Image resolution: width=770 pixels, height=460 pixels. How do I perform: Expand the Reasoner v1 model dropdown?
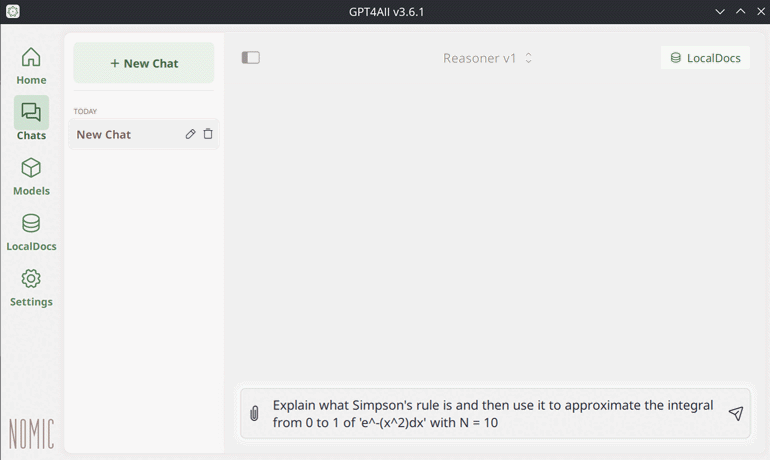(x=480, y=58)
